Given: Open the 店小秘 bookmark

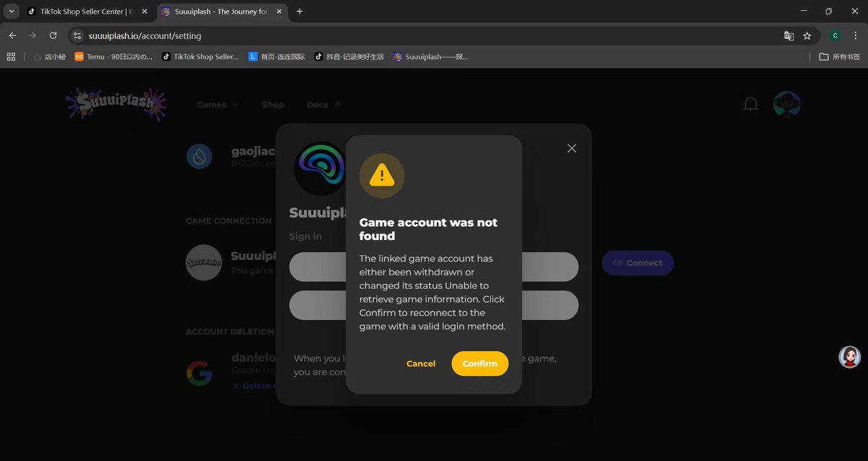Looking at the screenshot, I should click(x=49, y=56).
